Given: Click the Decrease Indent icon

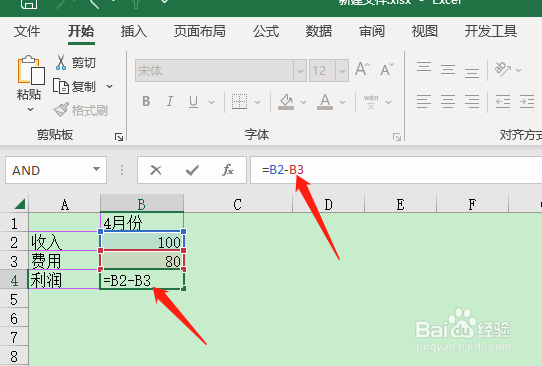Looking at the screenshot, I should [503, 102].
